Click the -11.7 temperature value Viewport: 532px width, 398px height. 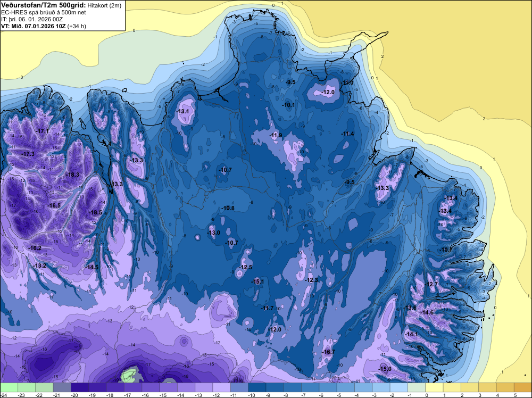tap(268, 308)
